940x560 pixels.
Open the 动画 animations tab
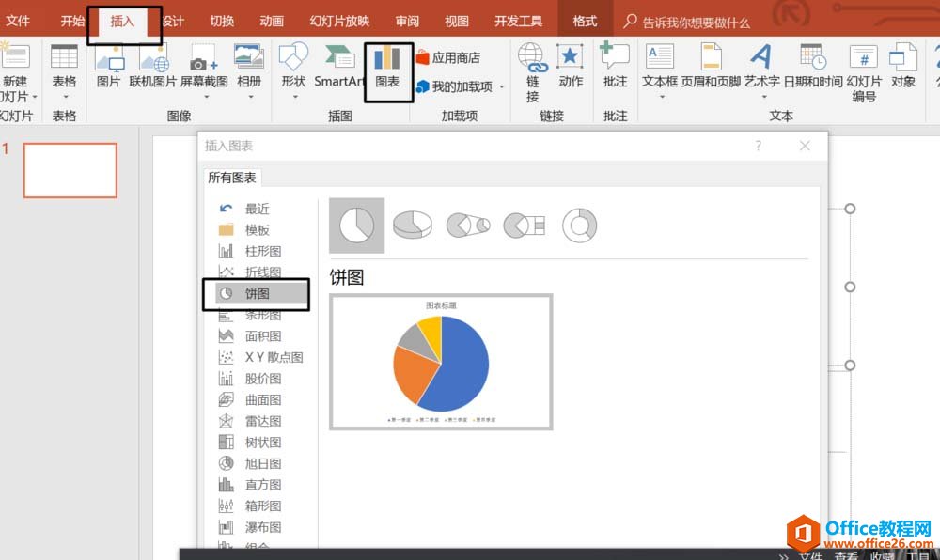[272, 22]
